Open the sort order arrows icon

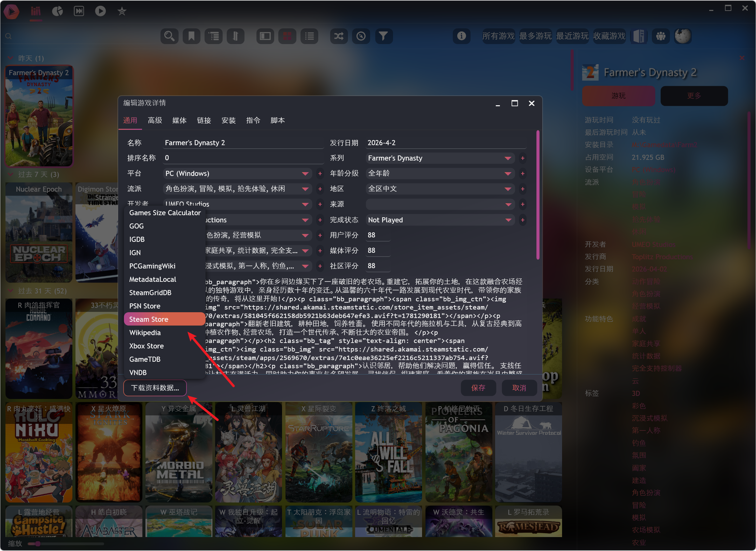236,36
